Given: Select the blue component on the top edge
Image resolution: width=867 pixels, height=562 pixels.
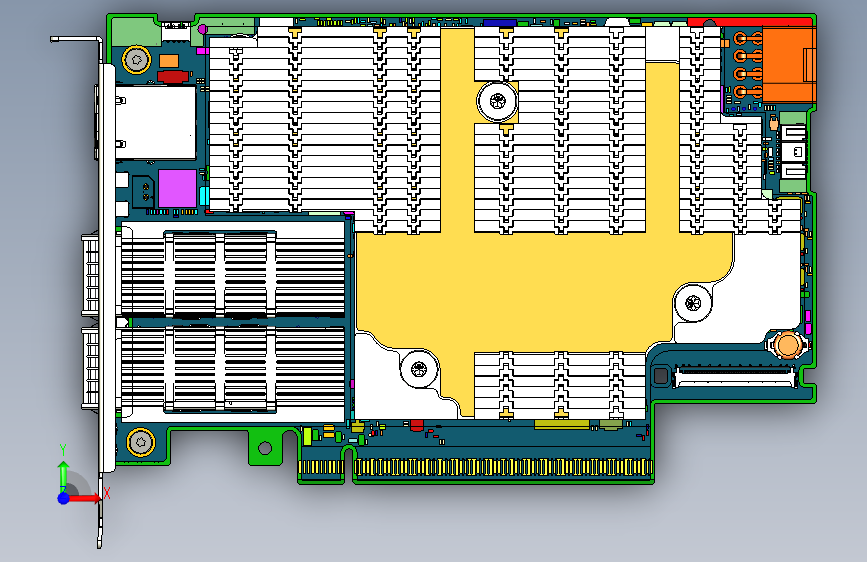Looking at the screenshot, I should 500,23.
